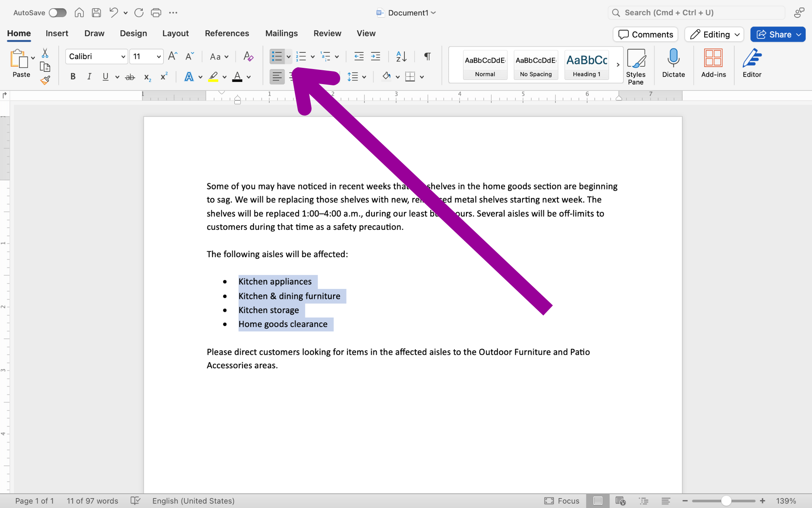This screenshot has width=812, height=508.
Task: Print the document using printer icon
Action: point(156,13)
